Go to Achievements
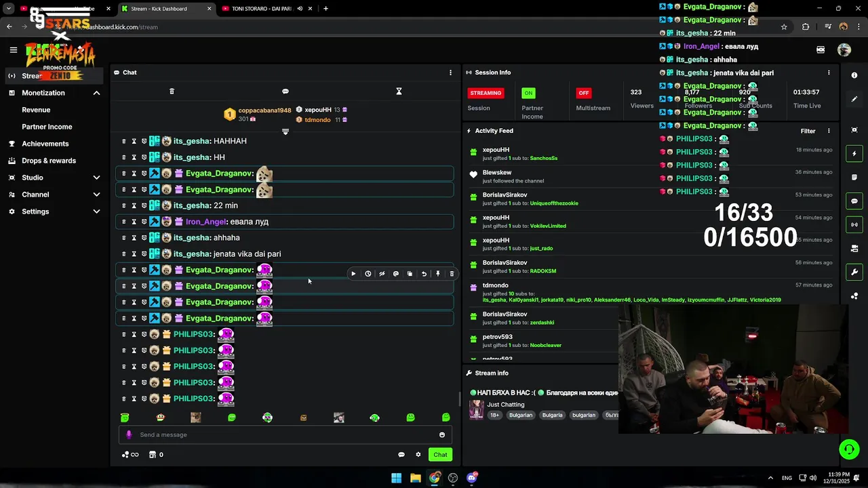 [x=45, y=144]
